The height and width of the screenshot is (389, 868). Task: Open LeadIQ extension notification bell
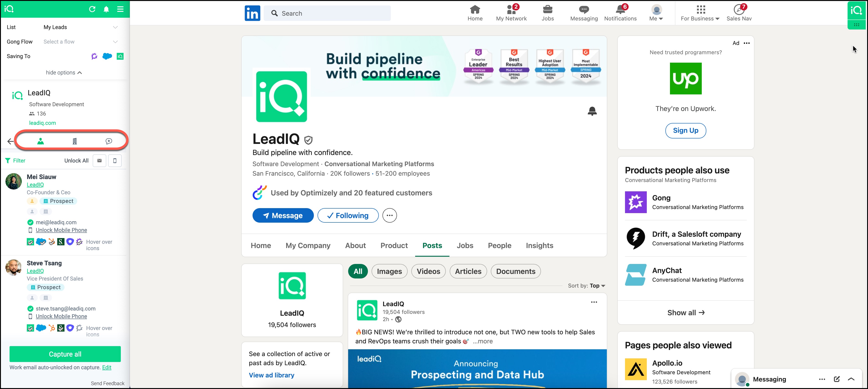(x=106, y=9)
